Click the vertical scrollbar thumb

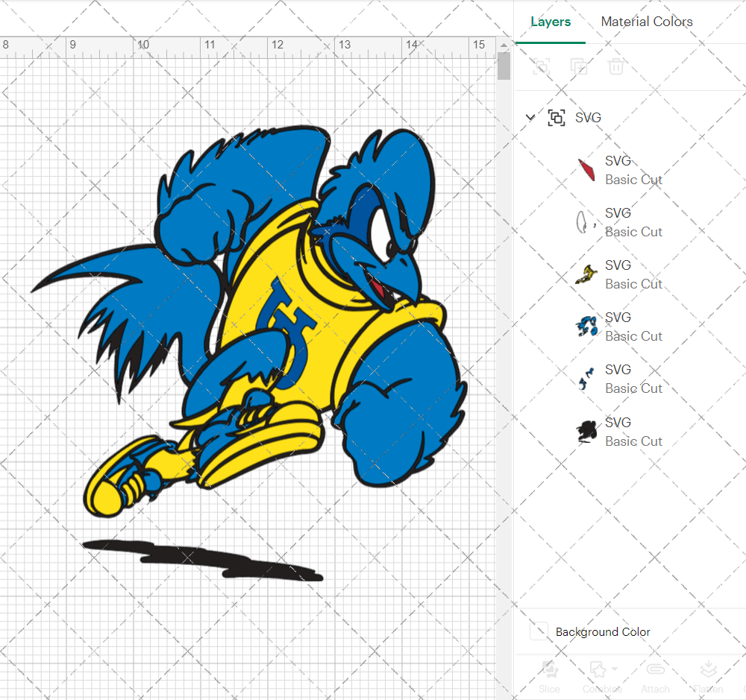[504, 66]
